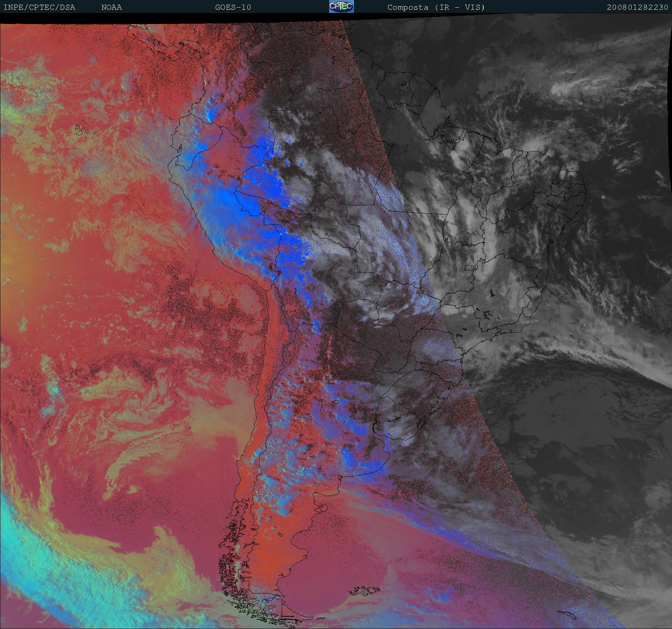Click the small Distrito Federal rectangle in Brazil
The height and width of the screenshot is (629, 672).
click(x=469, y=267)
